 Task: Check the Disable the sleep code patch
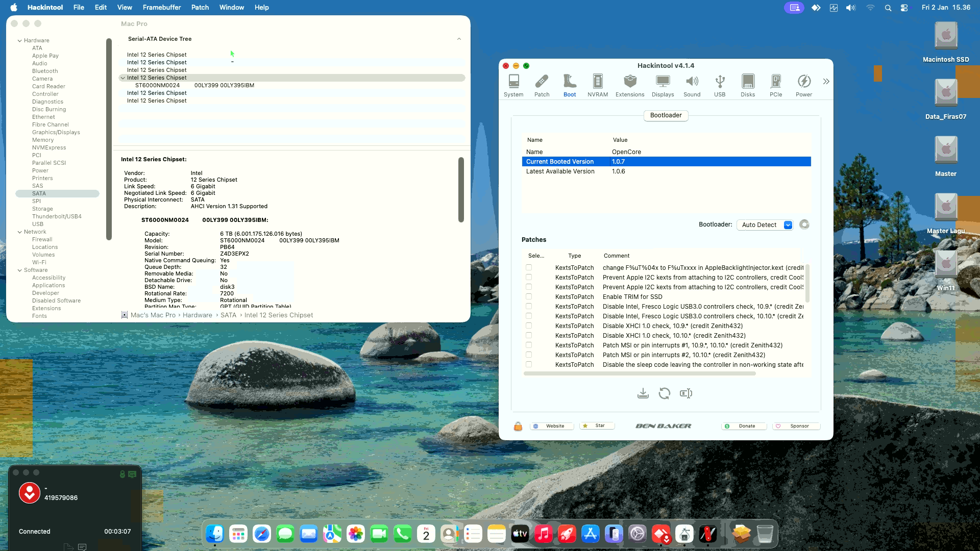[529, 364]
